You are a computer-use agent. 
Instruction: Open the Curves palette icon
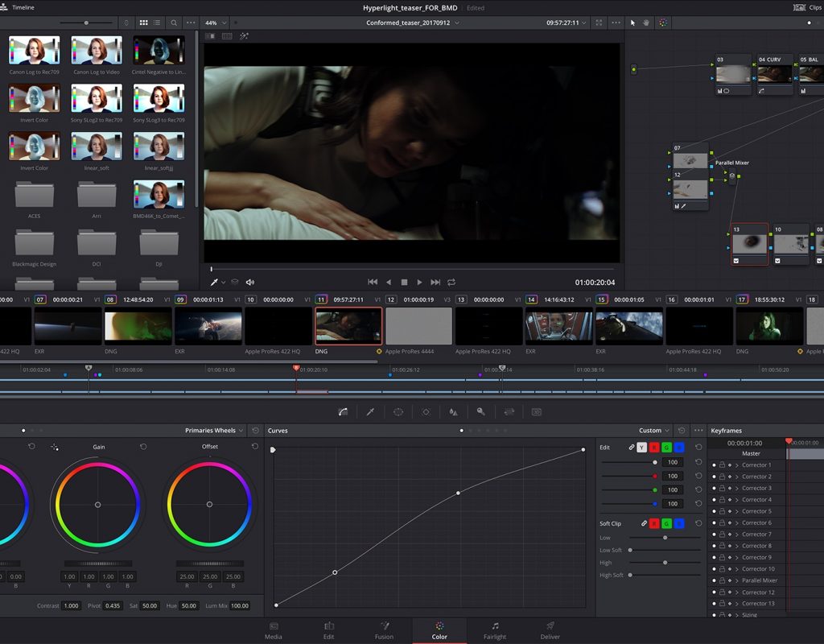[343, 412]
